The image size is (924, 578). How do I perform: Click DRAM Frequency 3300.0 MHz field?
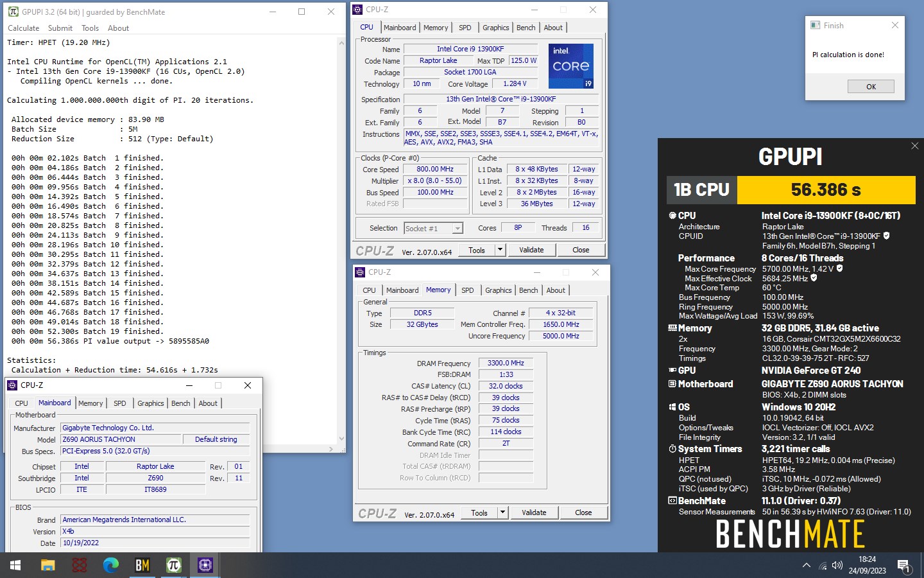[x=506, y=363]
